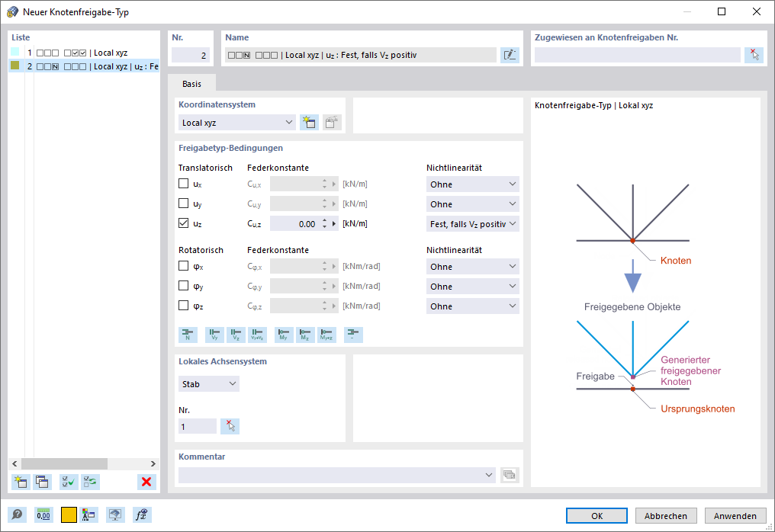This screenshot has width=775, height=532.
Task: Click the Name text field
Action: (x=361, y=55)
